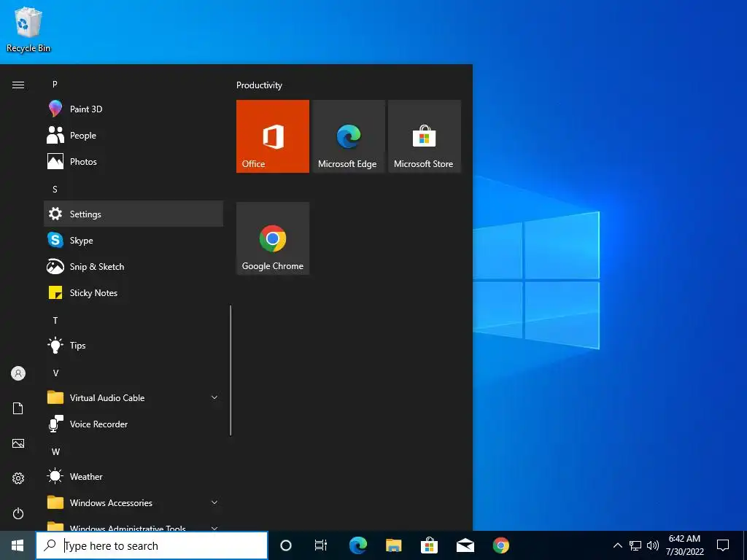The width and height of the screenshot is (747, 560).
Task: Launch Skype from the app list
Action: click(133, 240)
